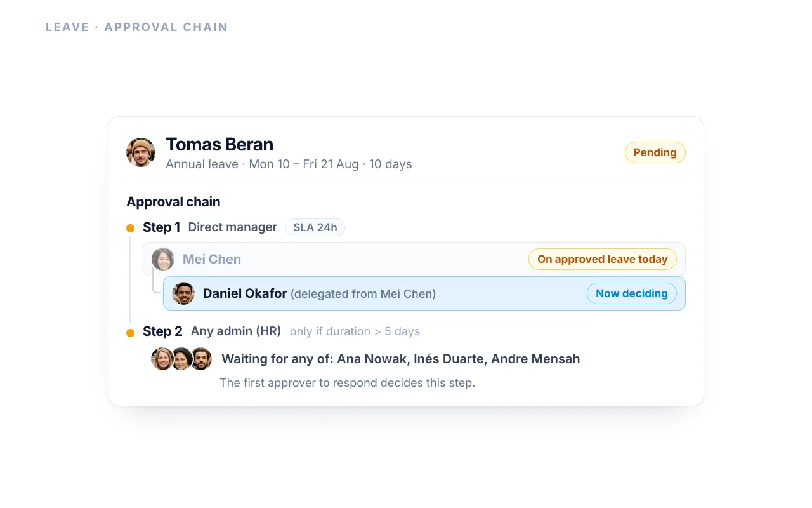The width and height of the screenshot is (812, 508).
Task: Click the SLA 24h pill
Action: [x=315, y=227]
